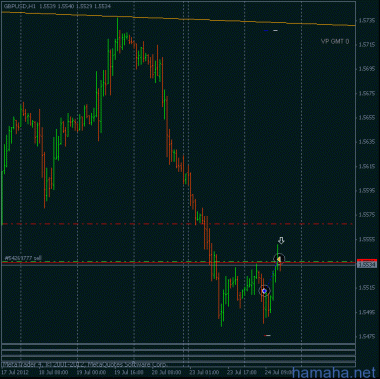
Task: Click the 1.5555 price axis label
Action: coord(366,239)
